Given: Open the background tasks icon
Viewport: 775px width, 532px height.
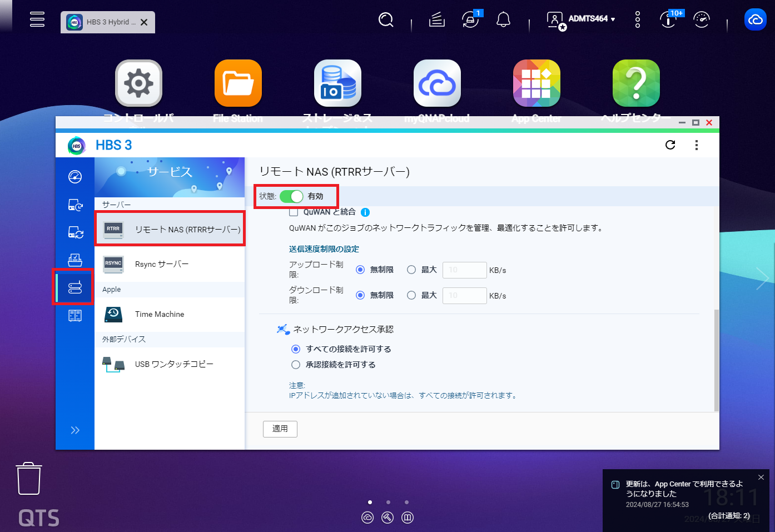Looking at the screenshot, I should [437, 20].
